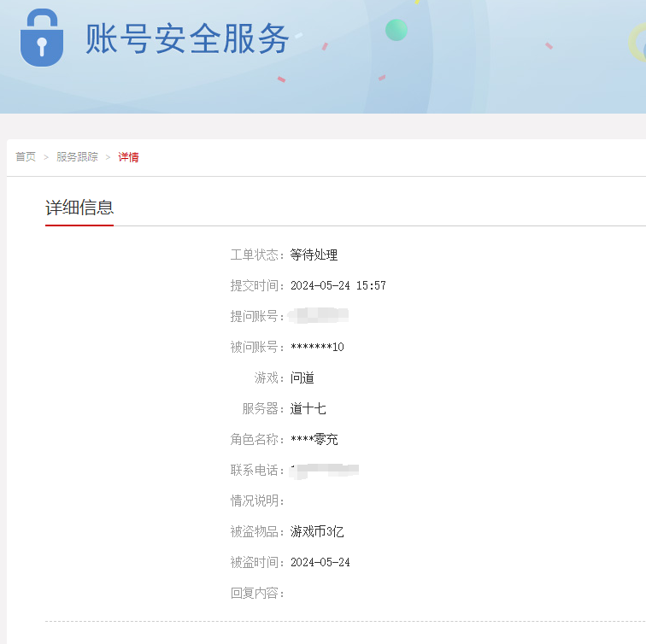Click the character name ****零充
646x644 pixels.
point(314,439)
